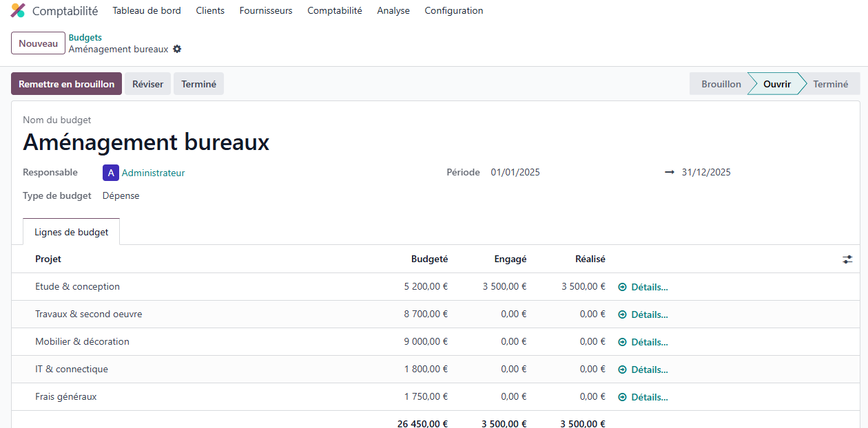Set status to Terminé in status bar
This screenshot has width=868, height=428.
[830, 84]
